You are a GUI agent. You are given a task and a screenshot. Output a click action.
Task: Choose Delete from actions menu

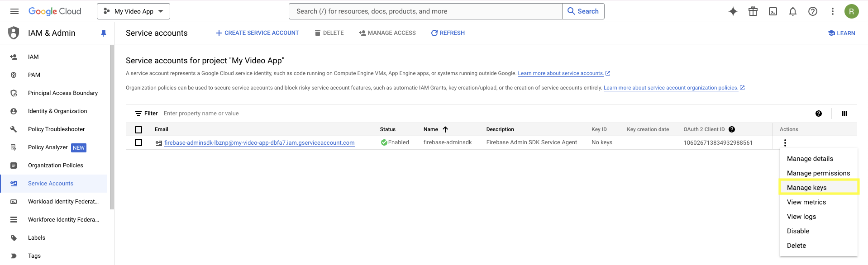tap(819, 246)
